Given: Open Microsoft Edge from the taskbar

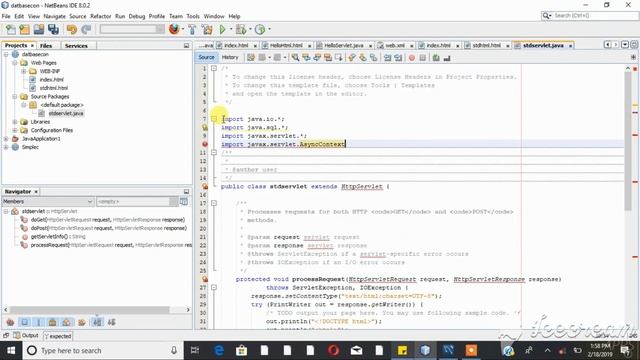Looking at the screenshot, I should pyautogui.click(x=219, y=350).
